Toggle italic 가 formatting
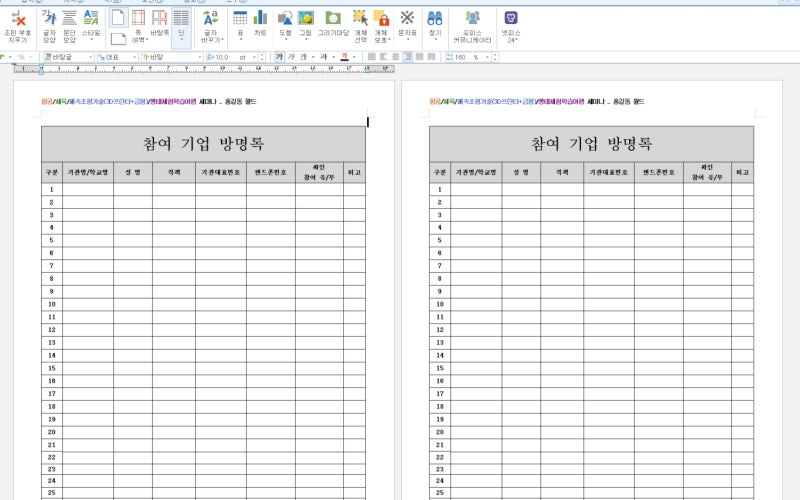Screen dimensions: 800x500 point(291,57)
